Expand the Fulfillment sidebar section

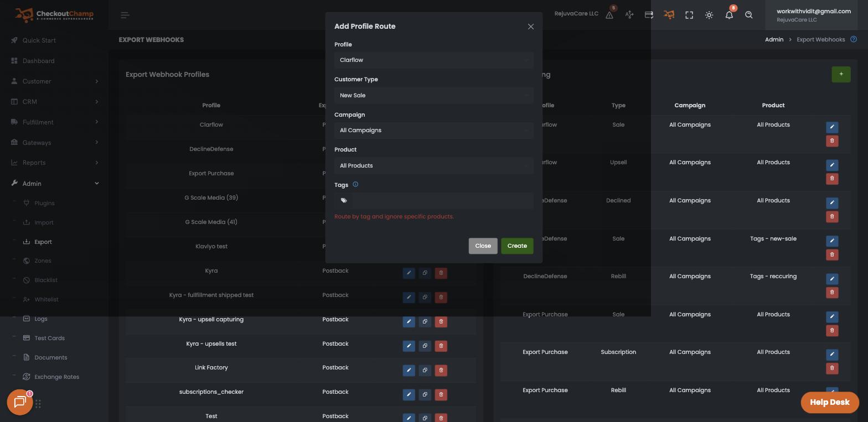[54, 122]
